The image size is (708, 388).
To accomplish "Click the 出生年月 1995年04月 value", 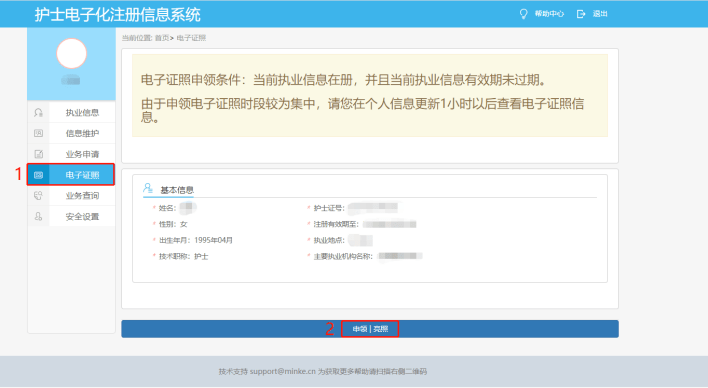I will pyautogui.click(x=213, y=240).
